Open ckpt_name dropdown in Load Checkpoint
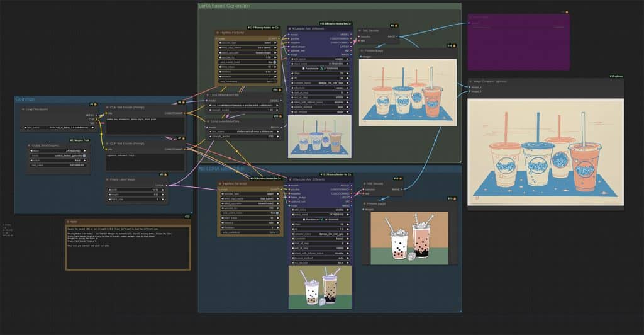This screenshot has height=335, width=644. tap(58, 127)
